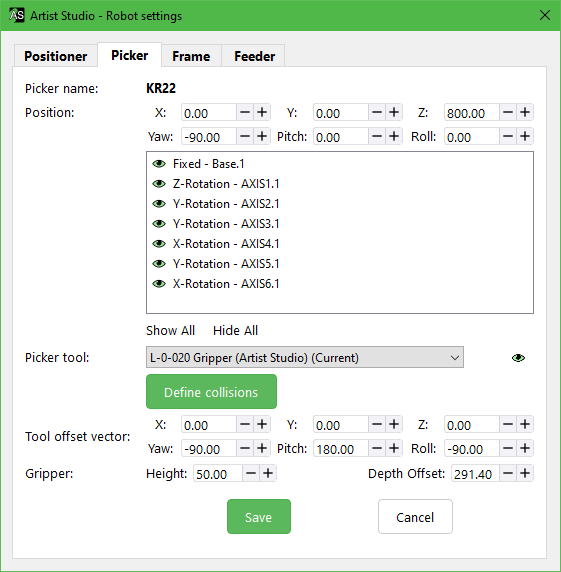
Task: Toggle eye icon for Y-Rotation AXIS3.1
Action: pyautogui.click(x=159, y=224)
